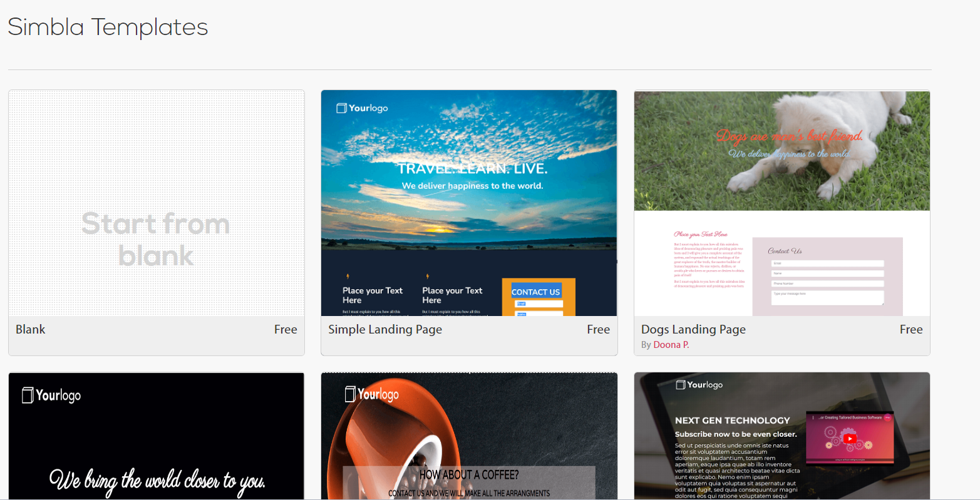Click the 'NEXT GEN TECHNOLOGY' headline
Screen dimensions: 980x500
point(733,421)
